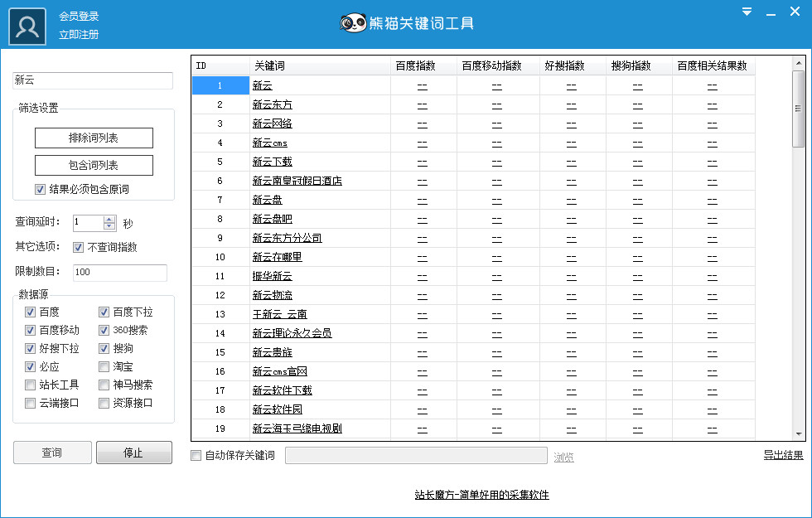Enable 淘宝 data source checkbox
Viewport: 812px width, 518px height.
pos(104,366)
